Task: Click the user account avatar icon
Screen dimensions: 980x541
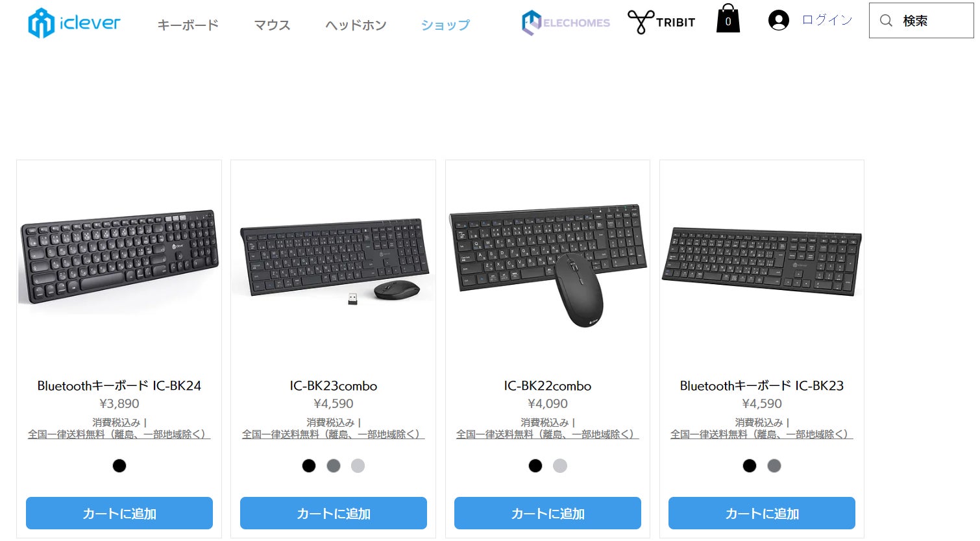Action: (778, 20)
